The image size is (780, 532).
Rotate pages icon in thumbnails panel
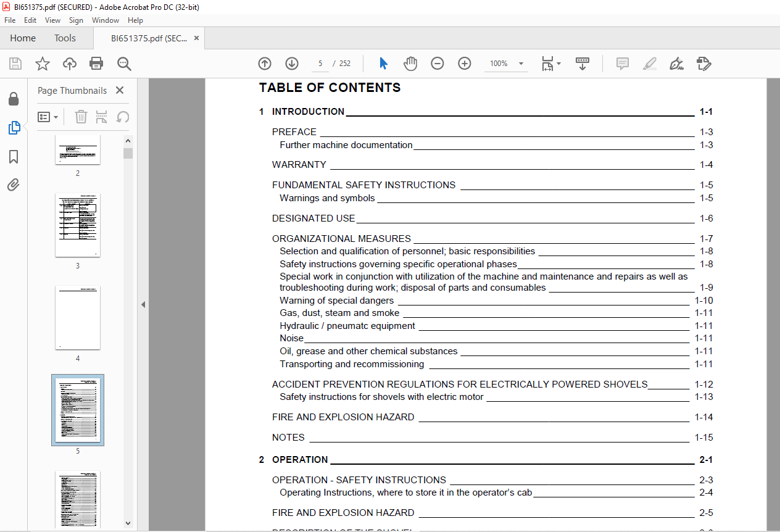(123, 117)
